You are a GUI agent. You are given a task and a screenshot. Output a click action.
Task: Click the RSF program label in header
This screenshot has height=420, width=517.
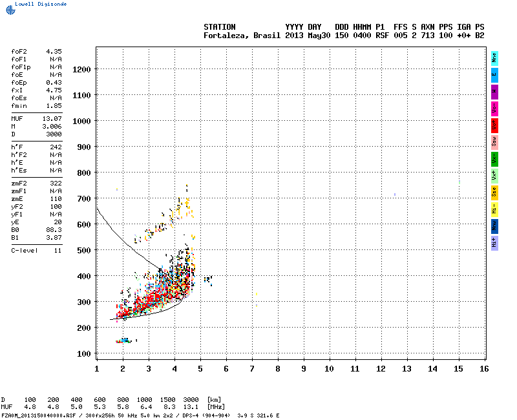[x=382, y=36]
